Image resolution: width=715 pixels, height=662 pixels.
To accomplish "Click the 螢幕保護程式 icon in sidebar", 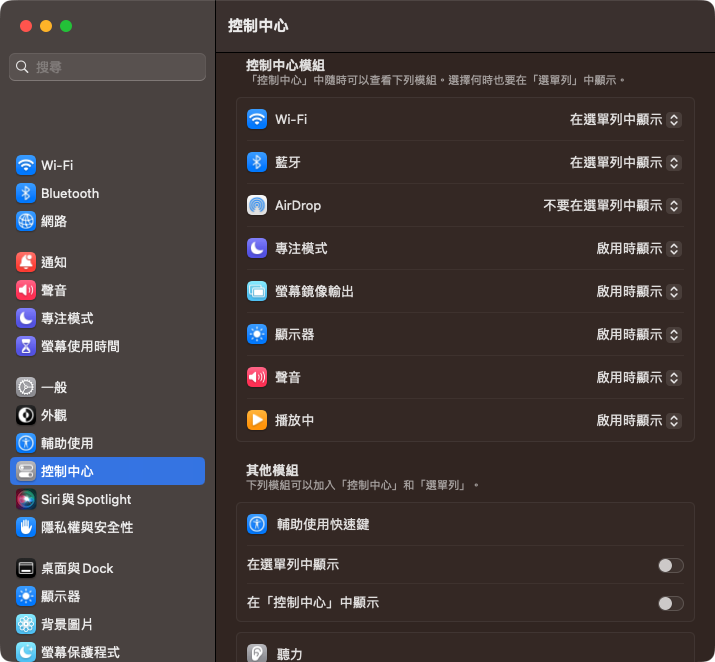I will click(x=26, y=652).
